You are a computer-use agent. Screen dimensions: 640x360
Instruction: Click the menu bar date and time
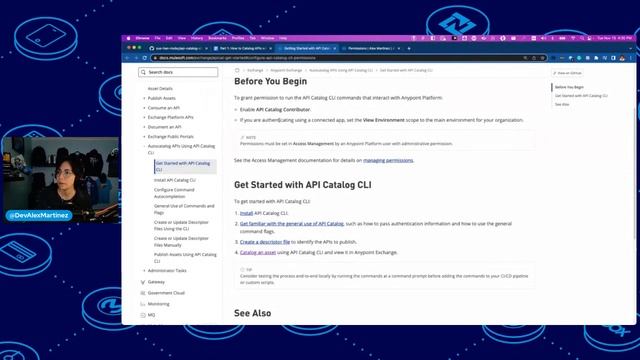(x=614, y=38)
